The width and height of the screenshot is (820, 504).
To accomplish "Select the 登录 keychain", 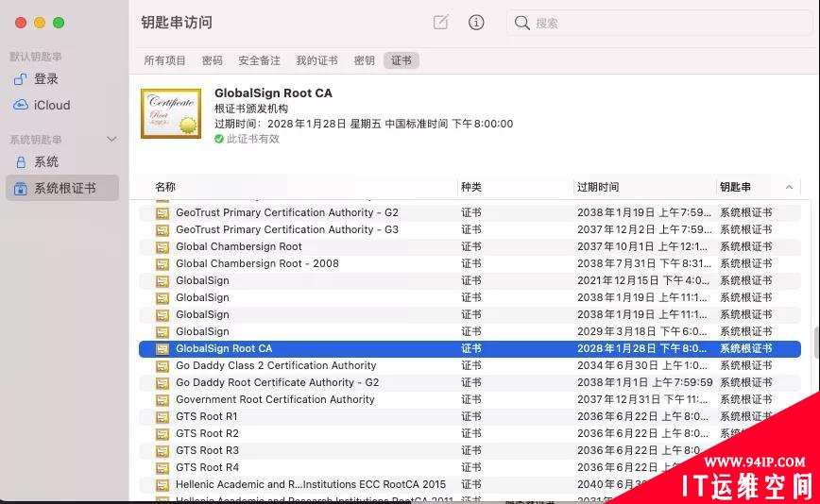I will (46, 79).
